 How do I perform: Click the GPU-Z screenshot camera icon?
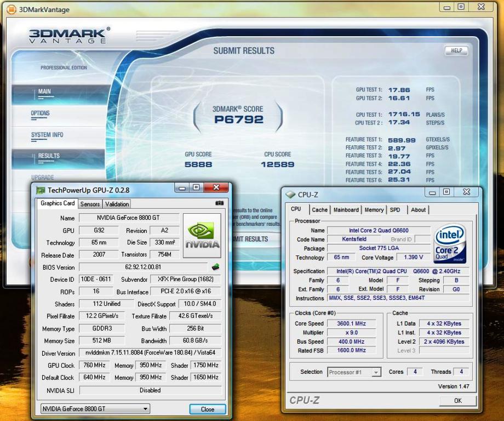219,203
